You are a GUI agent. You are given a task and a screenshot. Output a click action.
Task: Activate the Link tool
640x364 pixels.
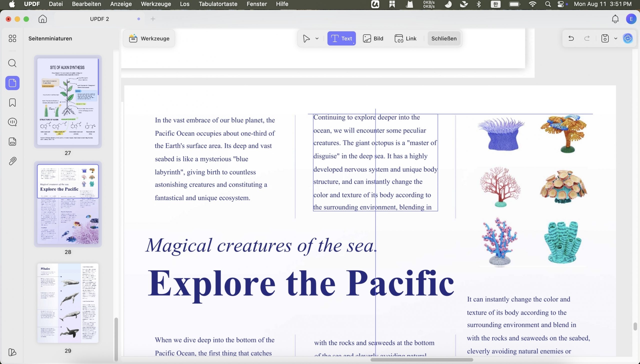(x=405, y=38)
